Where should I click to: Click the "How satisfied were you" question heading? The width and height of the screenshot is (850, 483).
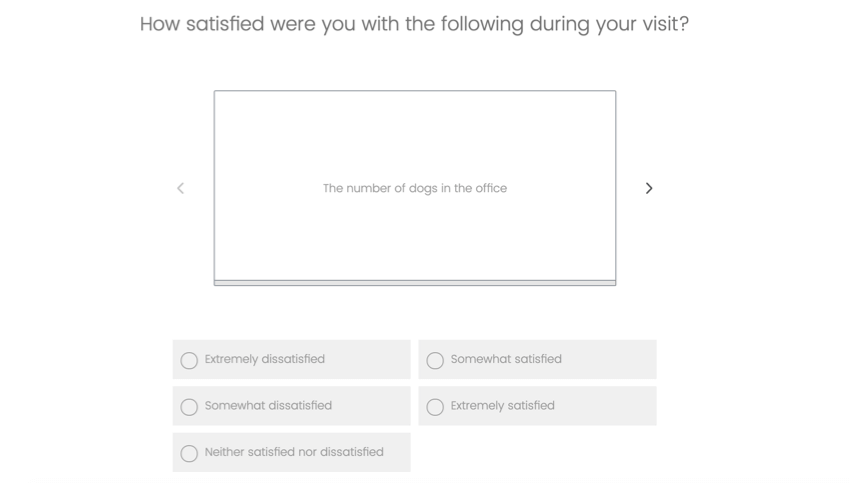414,24
